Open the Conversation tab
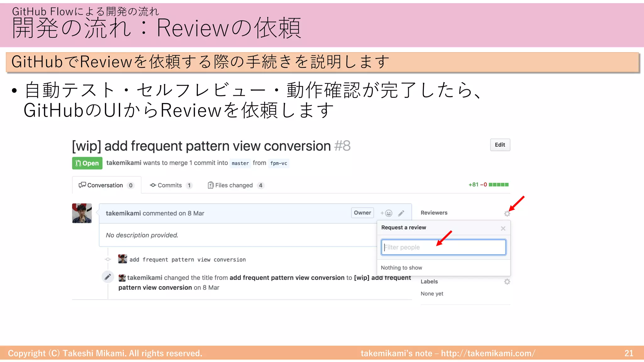 pos(106,185)
